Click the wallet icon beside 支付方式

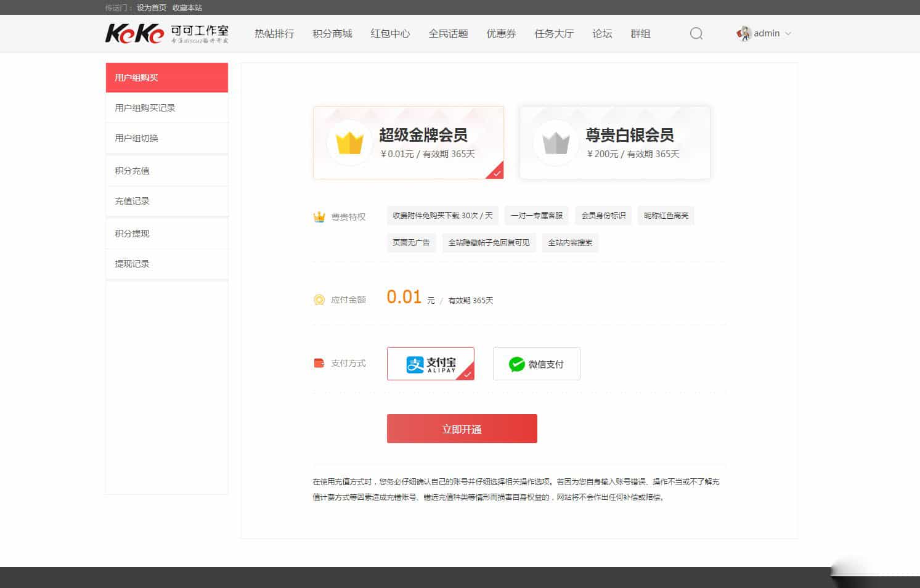pos(319,363)
